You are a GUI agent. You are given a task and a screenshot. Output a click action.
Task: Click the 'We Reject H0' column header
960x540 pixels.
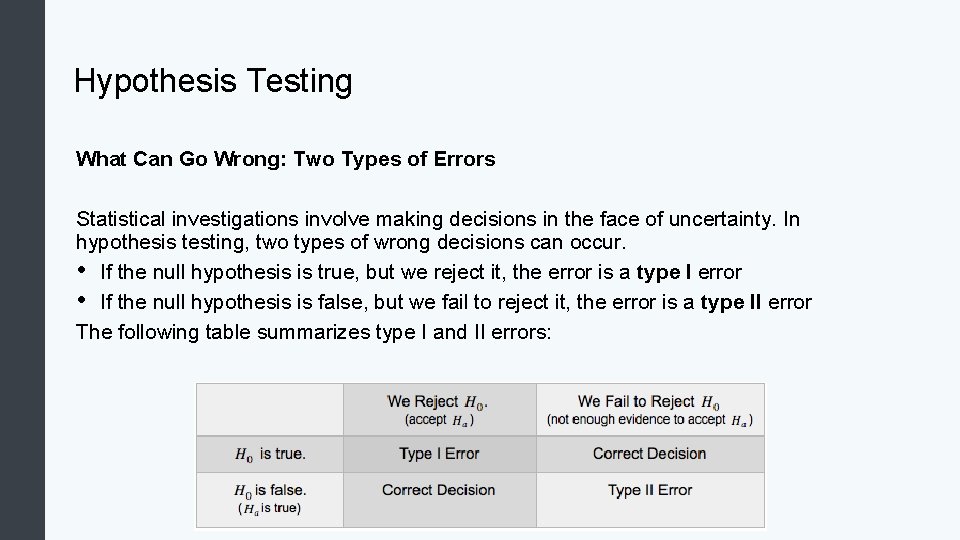[x=437, y=402]
